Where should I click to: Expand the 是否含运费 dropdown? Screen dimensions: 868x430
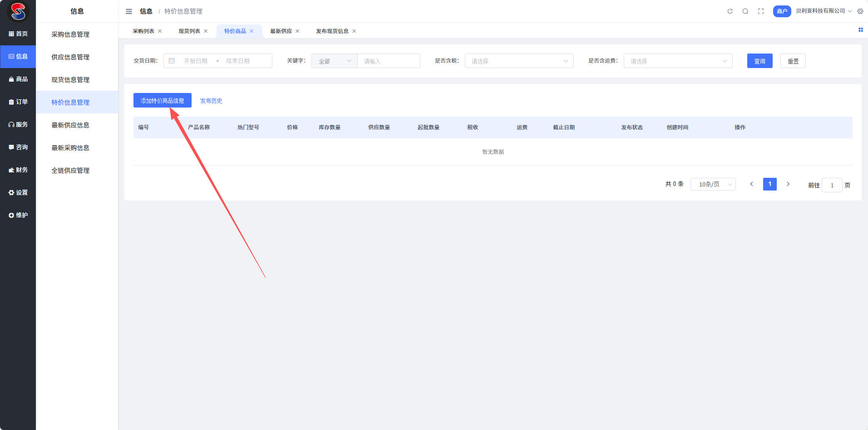tap(678, 61)
